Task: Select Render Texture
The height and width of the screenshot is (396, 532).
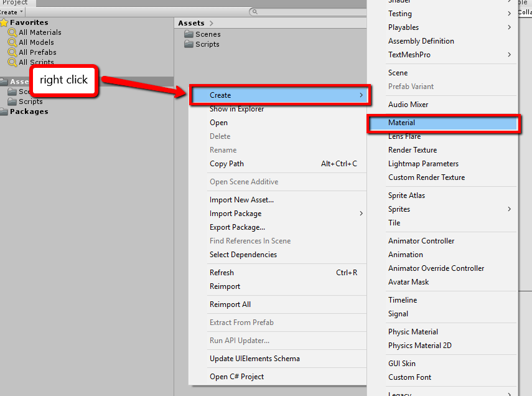Action: [413, 150]
